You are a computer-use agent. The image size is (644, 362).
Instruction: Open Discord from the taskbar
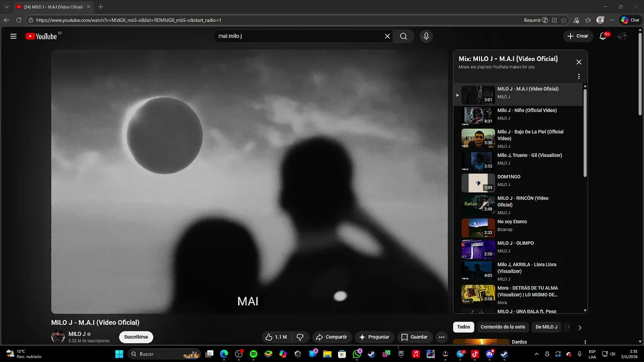coord(490,354)
